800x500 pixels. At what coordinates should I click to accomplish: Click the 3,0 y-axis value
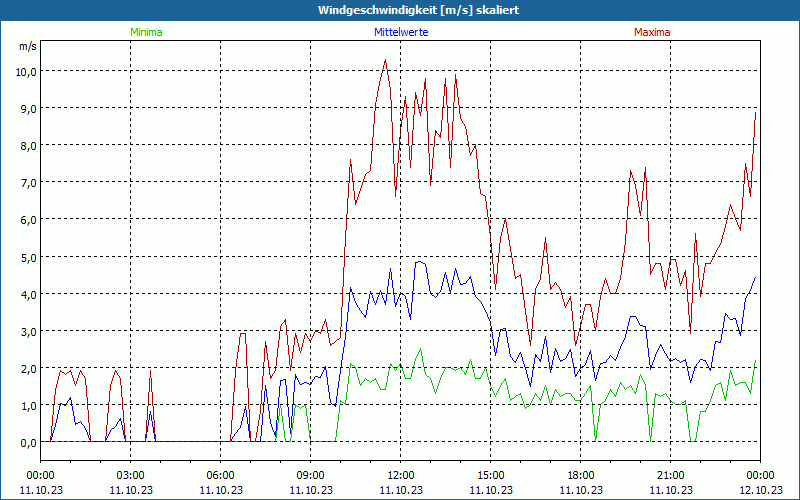(x=28, y=332)
